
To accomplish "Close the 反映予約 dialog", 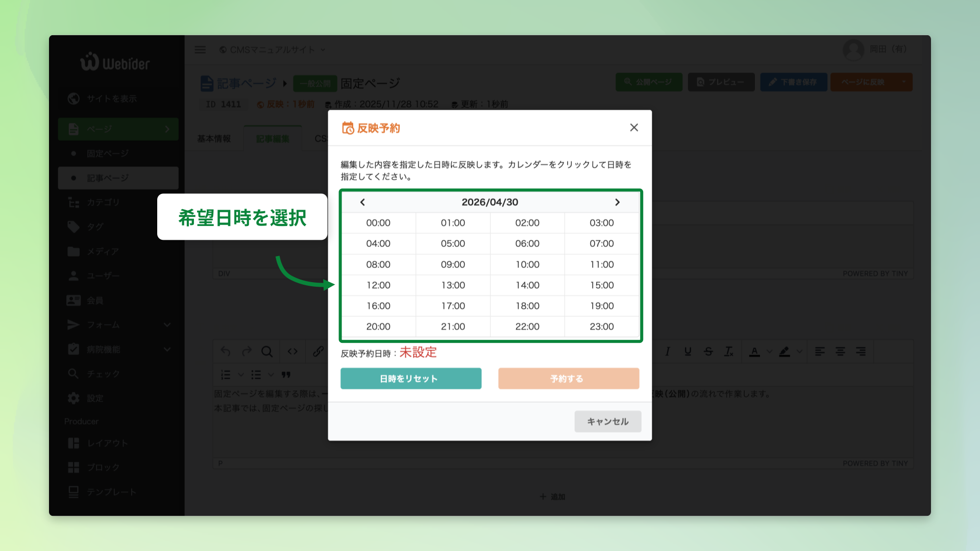I will [x=634, y=128].
